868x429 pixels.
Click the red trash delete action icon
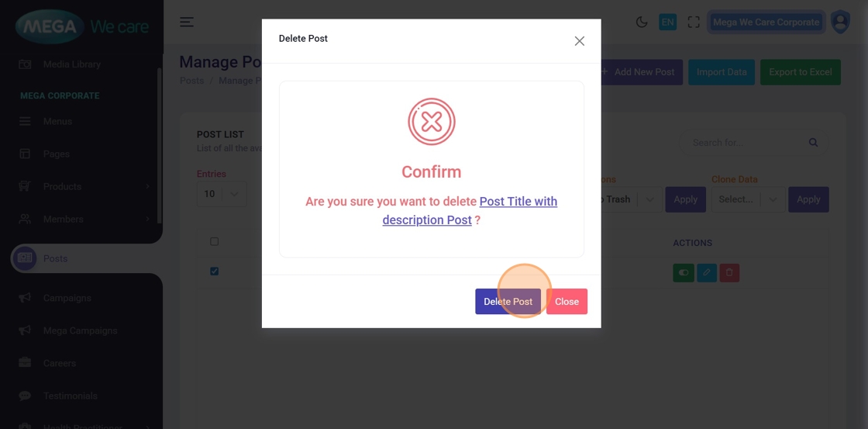point(729,272)
